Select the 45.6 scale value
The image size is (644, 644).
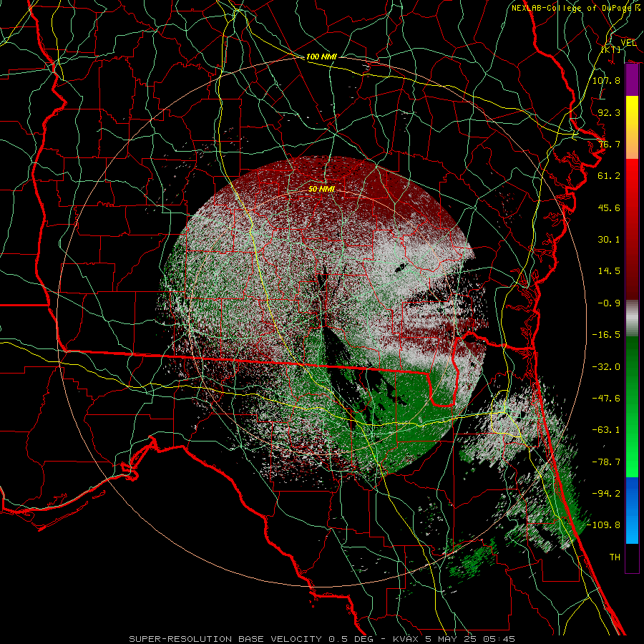pos(609,208)
